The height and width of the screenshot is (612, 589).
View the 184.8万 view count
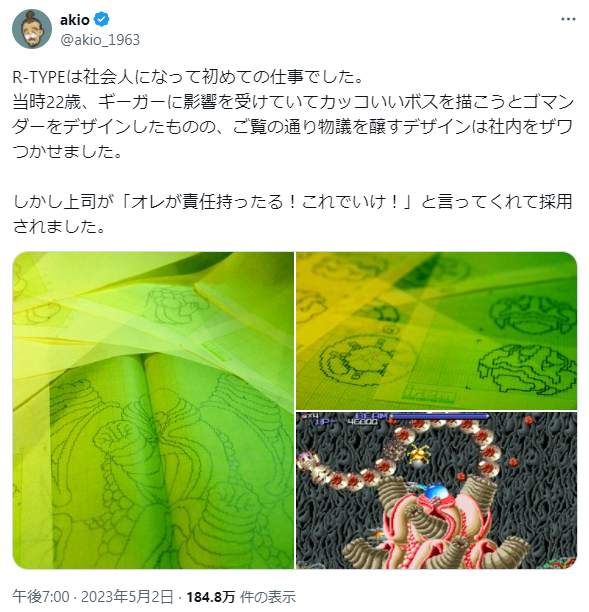pyautogui.click(x=210, y=597)
